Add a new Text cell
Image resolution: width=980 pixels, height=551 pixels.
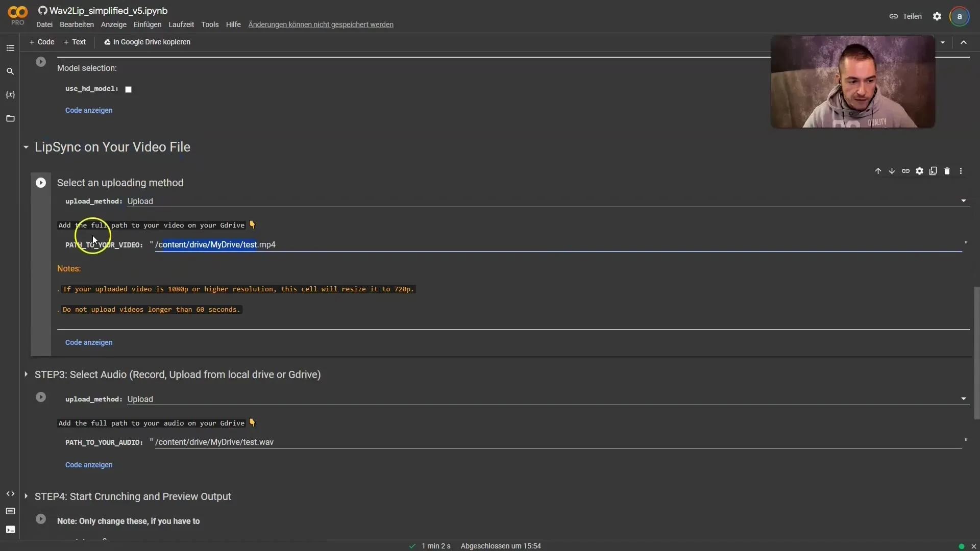[x=75, y=42]
